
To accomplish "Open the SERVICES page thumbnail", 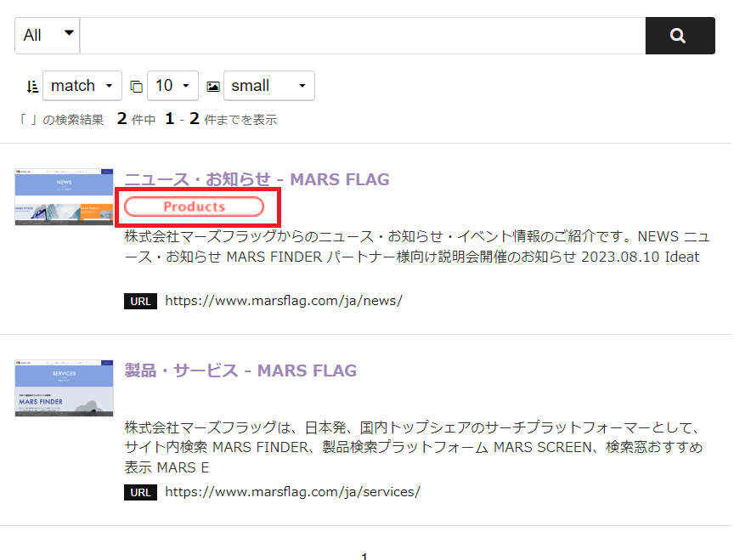I will coord(64,387).
